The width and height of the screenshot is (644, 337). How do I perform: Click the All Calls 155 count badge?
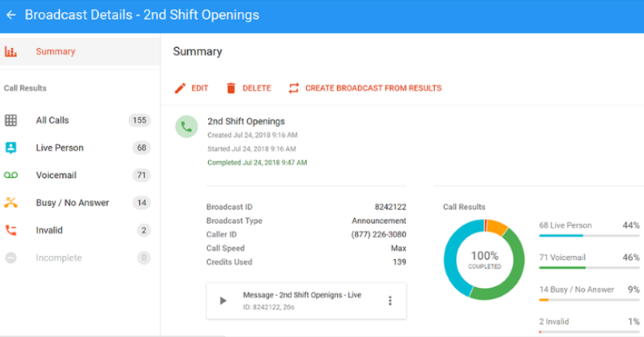tap(139, 121)
